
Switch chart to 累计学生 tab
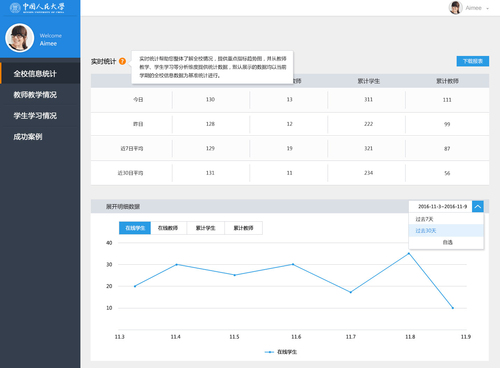click(x=205, y=228)
